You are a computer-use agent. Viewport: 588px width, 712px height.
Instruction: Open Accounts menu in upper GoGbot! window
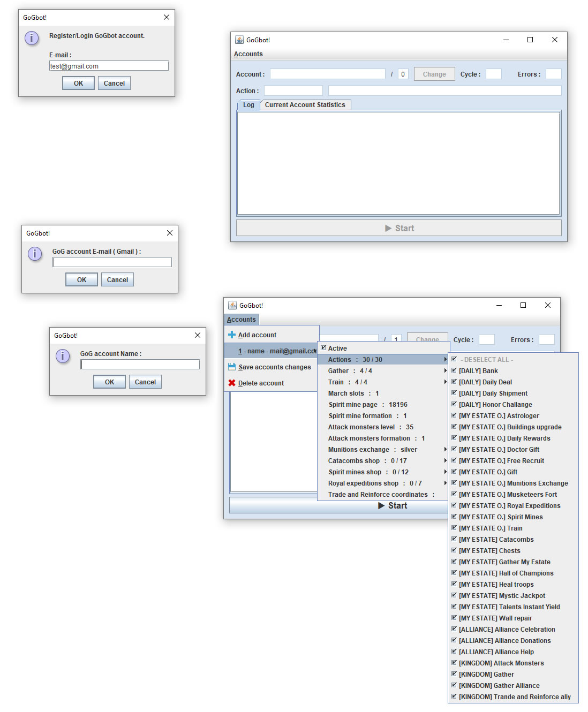pyautogui.click(x=248, y=54)
